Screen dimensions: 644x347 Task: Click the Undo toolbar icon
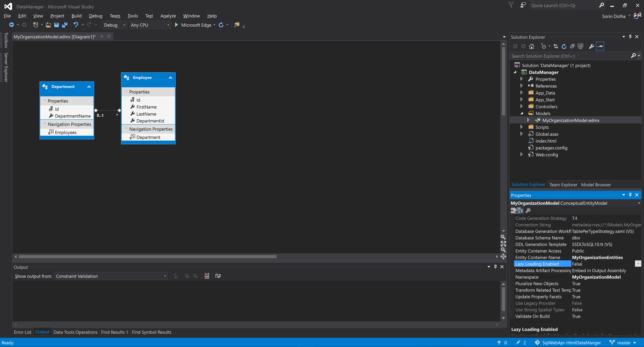(x=76, y=25)
